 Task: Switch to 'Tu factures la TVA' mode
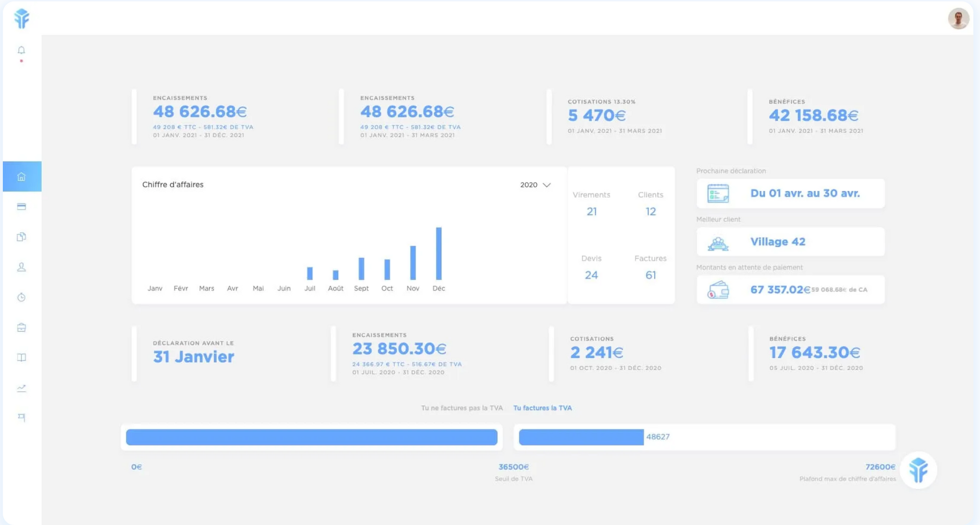(542, 407)
